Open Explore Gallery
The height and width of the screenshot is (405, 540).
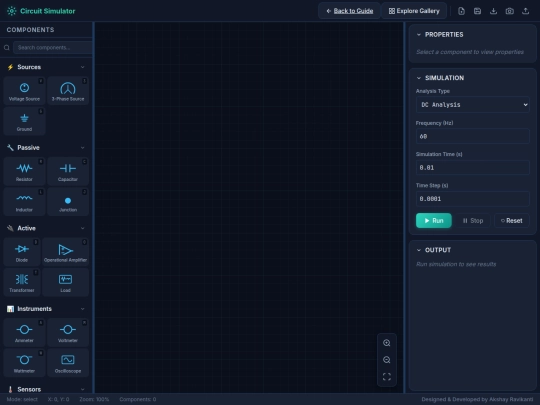coord(414,11)
